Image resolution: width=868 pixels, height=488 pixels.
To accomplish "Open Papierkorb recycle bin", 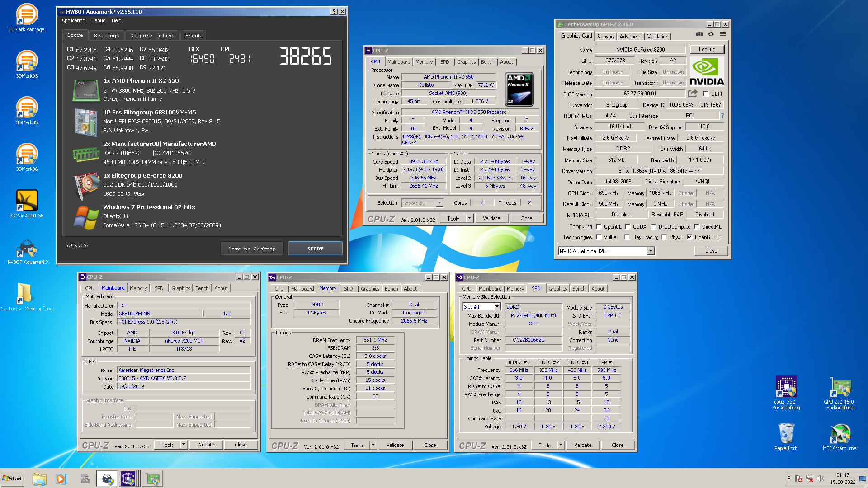I will (786, 436).
